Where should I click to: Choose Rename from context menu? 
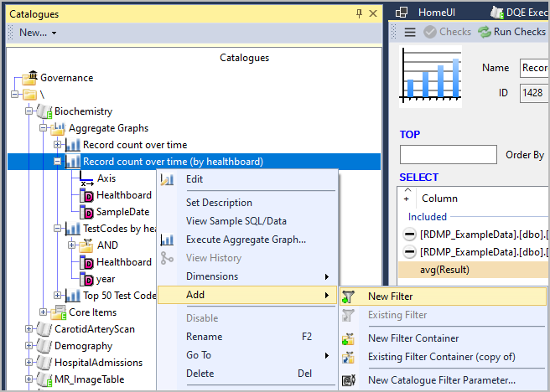(247, 337)
